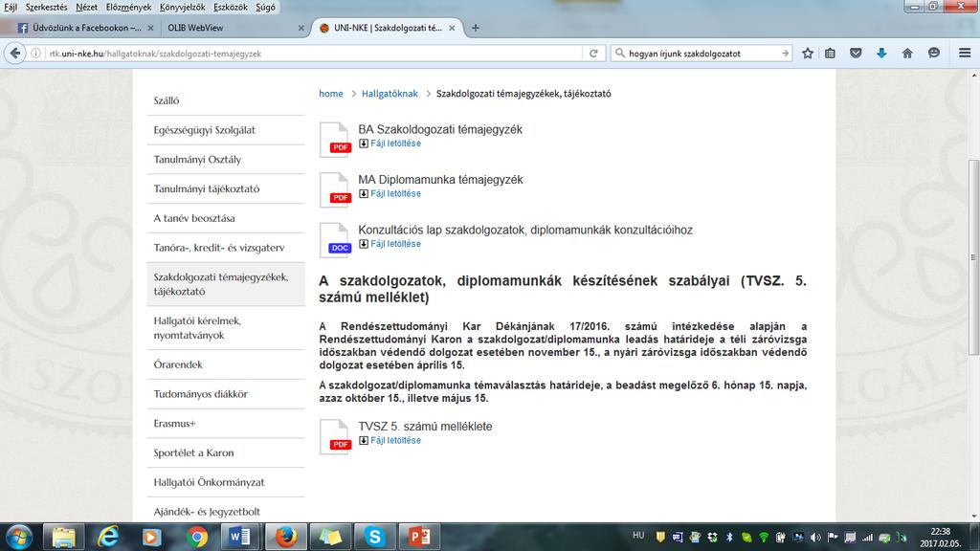Follow the Hallgatóknak breadcrumb link
980x551 pixels.
390,93
